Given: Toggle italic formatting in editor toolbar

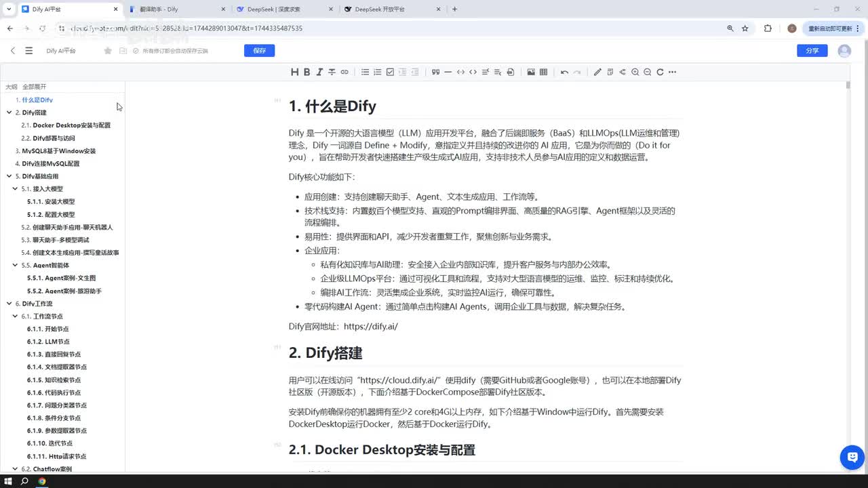Looking at the screenshot, I should tap(319, 72).
